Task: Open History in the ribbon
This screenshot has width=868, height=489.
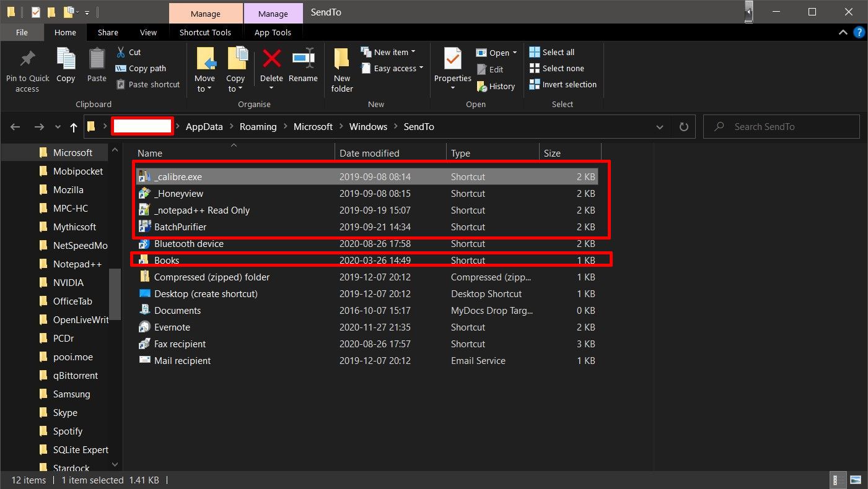Action: click(x=496, y=86)
